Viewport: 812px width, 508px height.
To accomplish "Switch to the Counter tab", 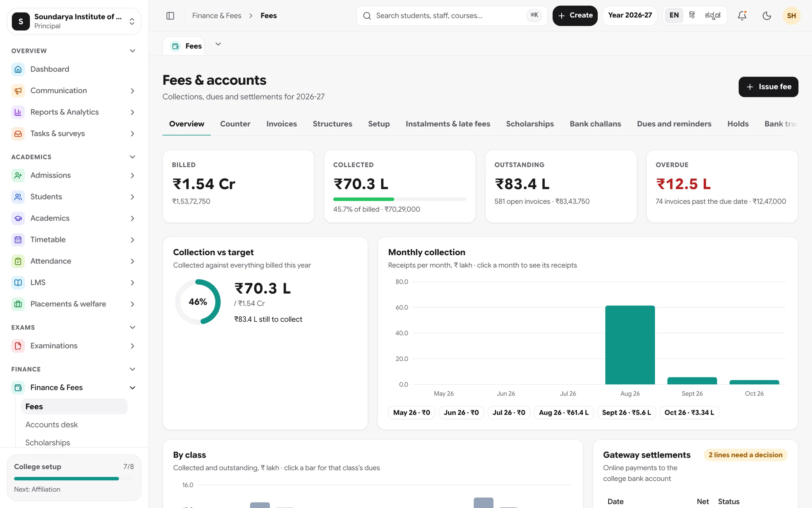I will (235, 124).
